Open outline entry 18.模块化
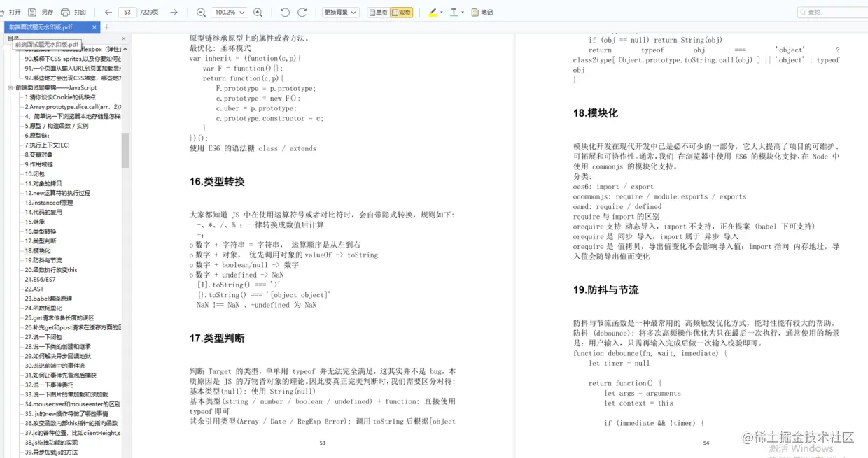Image resolution: width=868 pixels, height=458 pixels. 38,250
